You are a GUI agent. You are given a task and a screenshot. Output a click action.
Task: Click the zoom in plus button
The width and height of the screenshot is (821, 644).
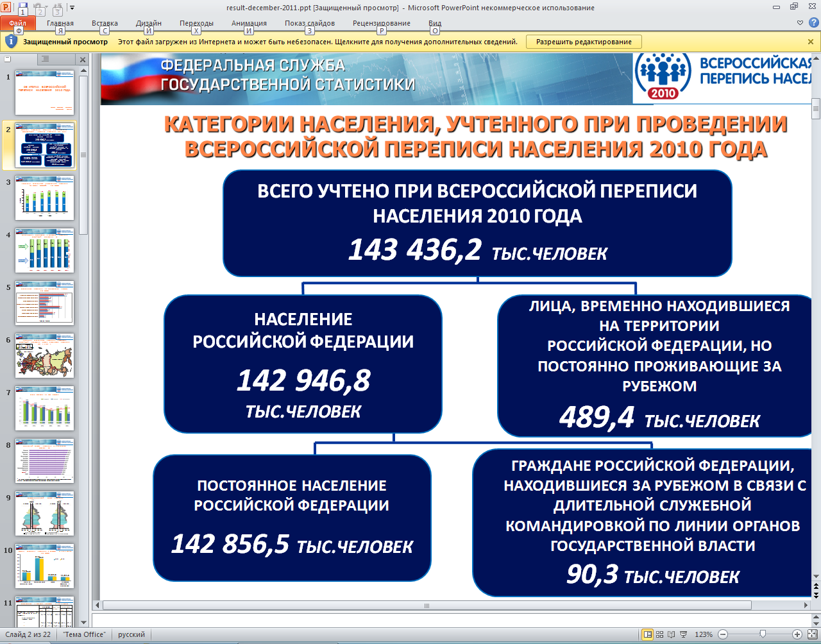797,634
